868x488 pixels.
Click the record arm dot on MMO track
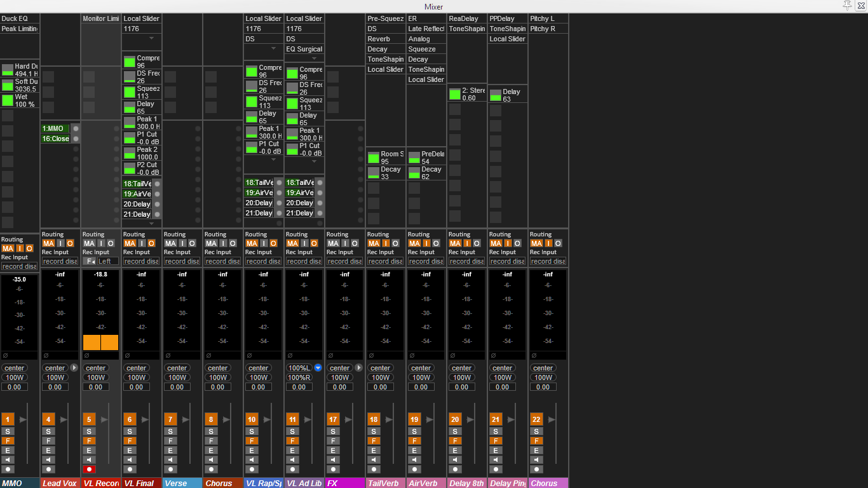point(8,469)
